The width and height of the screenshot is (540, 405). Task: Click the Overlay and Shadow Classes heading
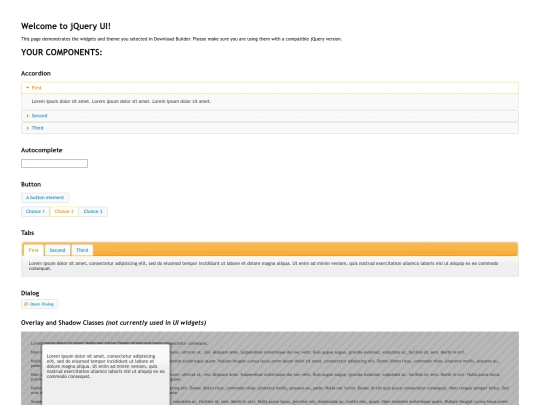click(114, 323)
